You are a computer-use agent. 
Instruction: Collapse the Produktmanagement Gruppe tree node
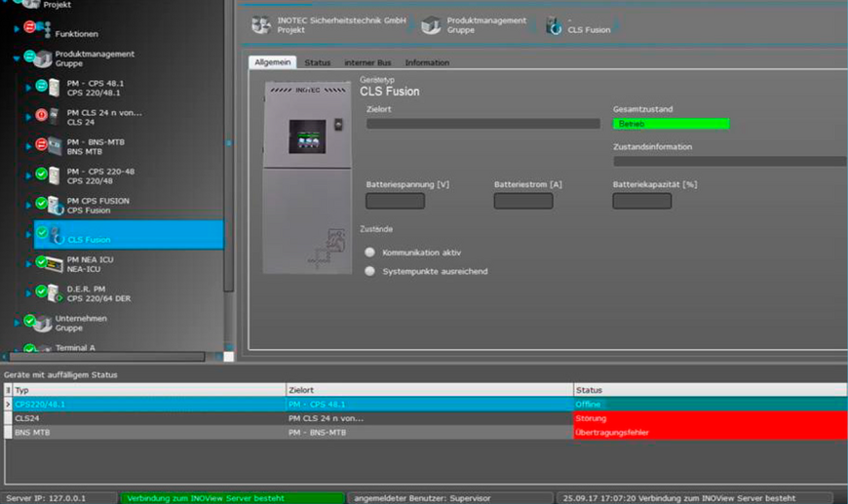point(17,58)
